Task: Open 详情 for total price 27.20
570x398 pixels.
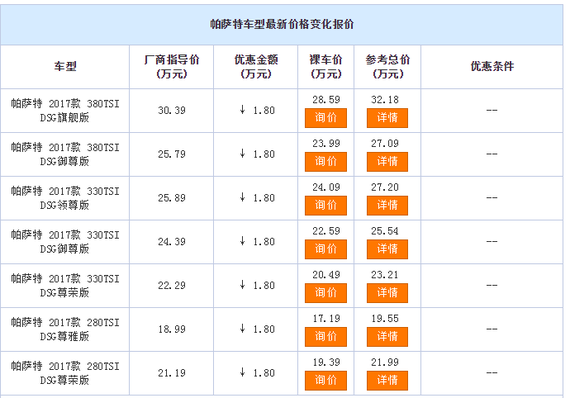Action: (387, 205)
